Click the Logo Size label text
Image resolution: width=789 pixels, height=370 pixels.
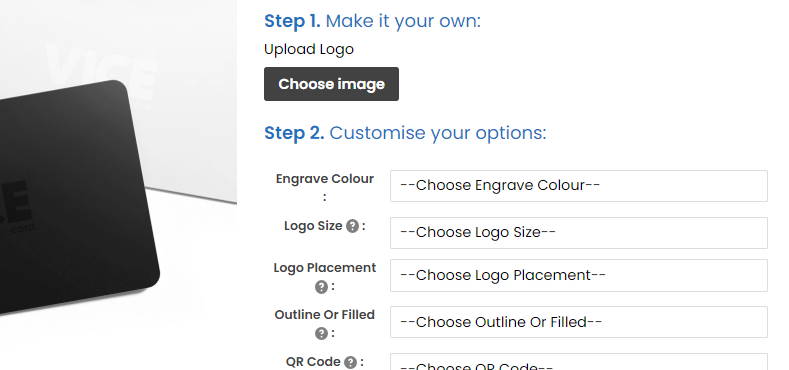pos(313,226)
